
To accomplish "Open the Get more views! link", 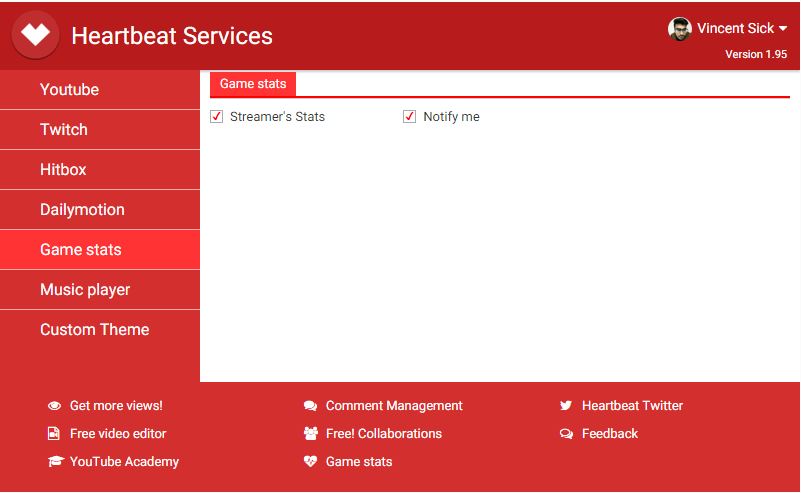I will click(116, 406).
